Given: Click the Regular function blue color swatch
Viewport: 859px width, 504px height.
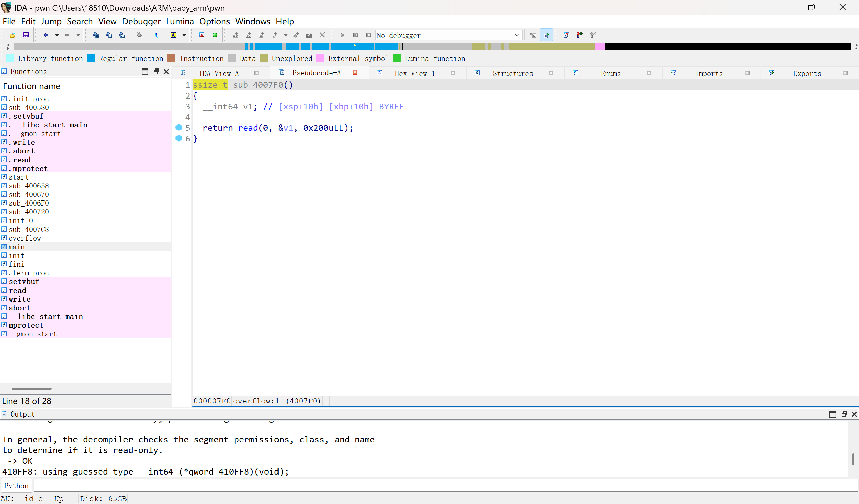Looking at the screenshot, I should [x=91, y=58].
